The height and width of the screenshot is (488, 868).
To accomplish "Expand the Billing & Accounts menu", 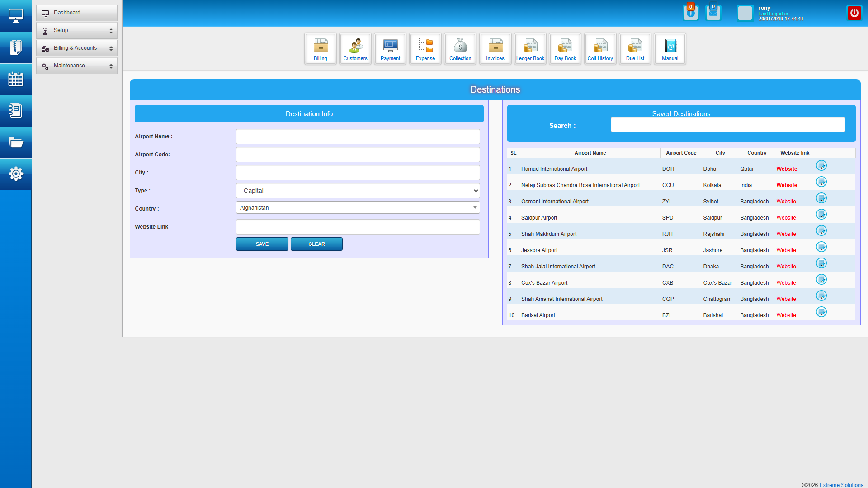I will (x=77, y=48).
